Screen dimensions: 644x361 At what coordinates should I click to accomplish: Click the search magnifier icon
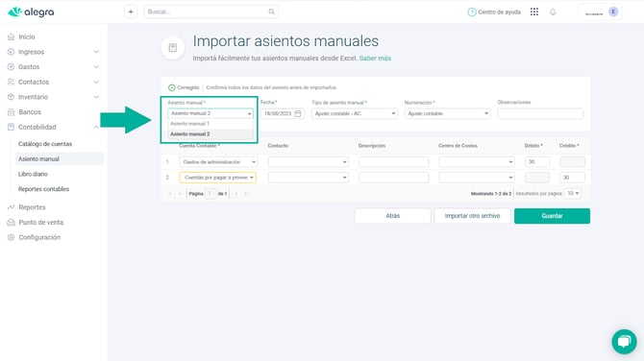[271, 12]
